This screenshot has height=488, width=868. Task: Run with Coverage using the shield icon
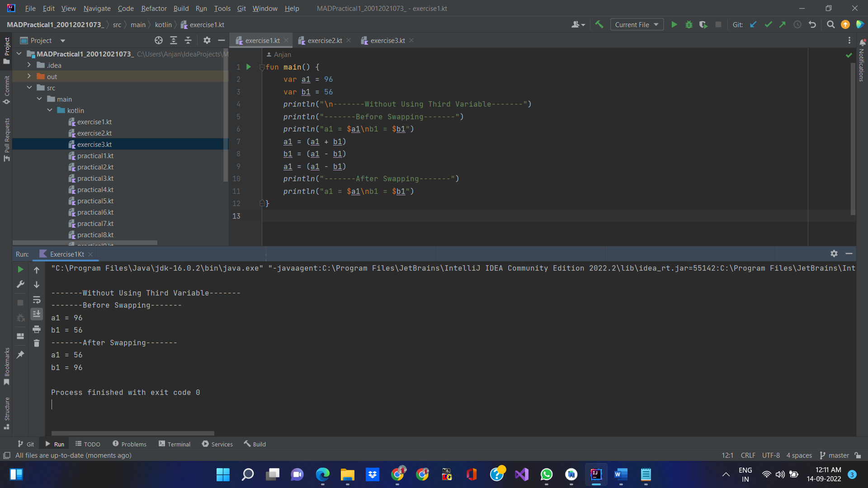tap(703, 24)
